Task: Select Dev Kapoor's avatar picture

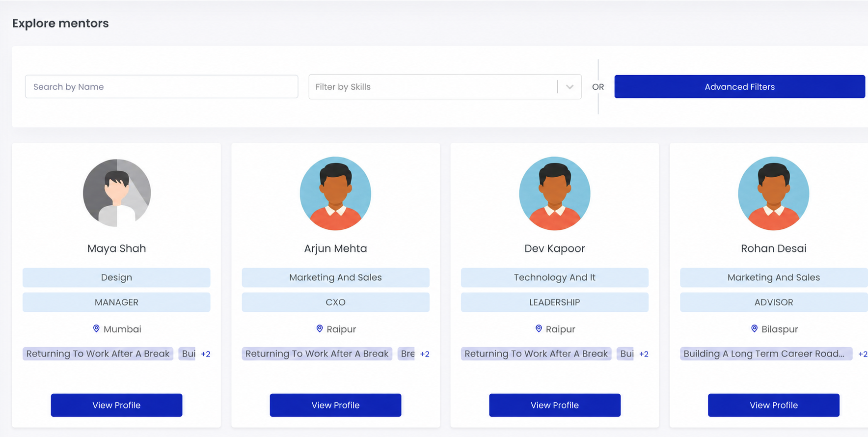Action: click(555, 193)
